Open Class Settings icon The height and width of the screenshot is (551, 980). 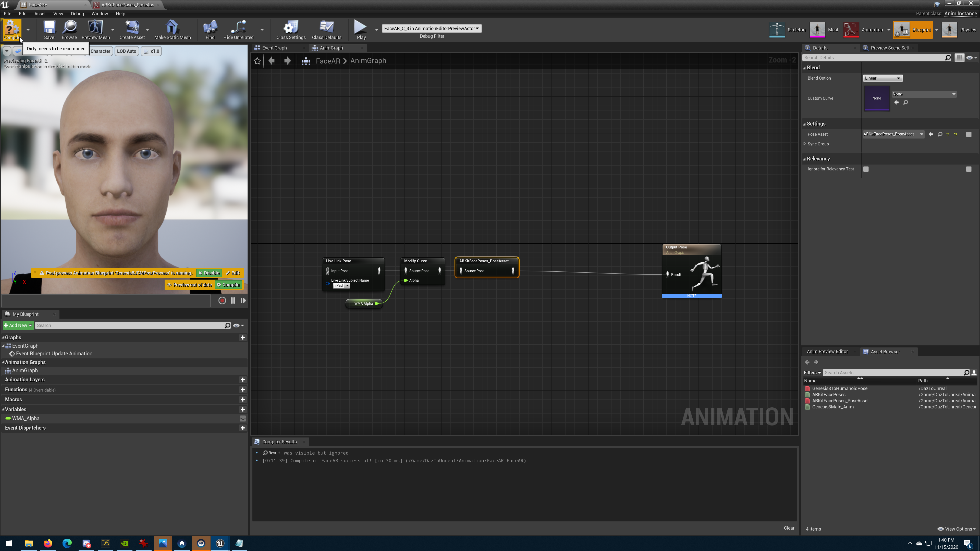(291, 29)
